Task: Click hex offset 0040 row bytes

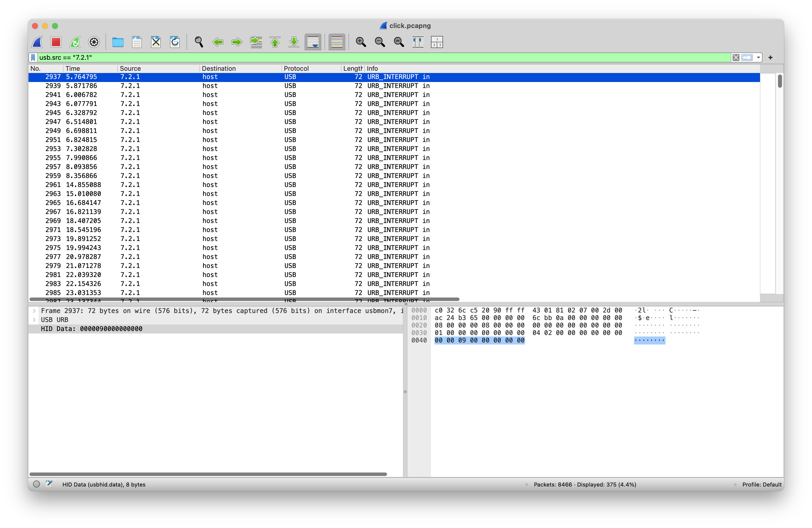Action: click(x=479, y=340)
